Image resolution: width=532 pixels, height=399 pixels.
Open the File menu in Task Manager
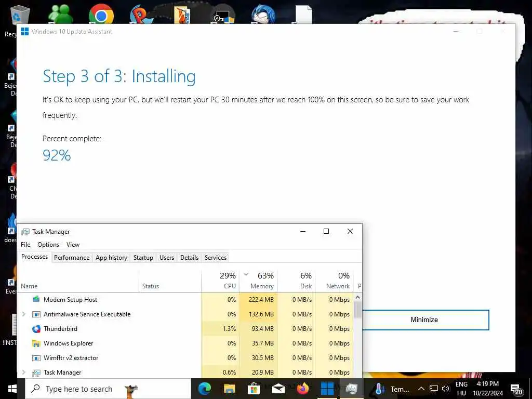coord(25,245)
